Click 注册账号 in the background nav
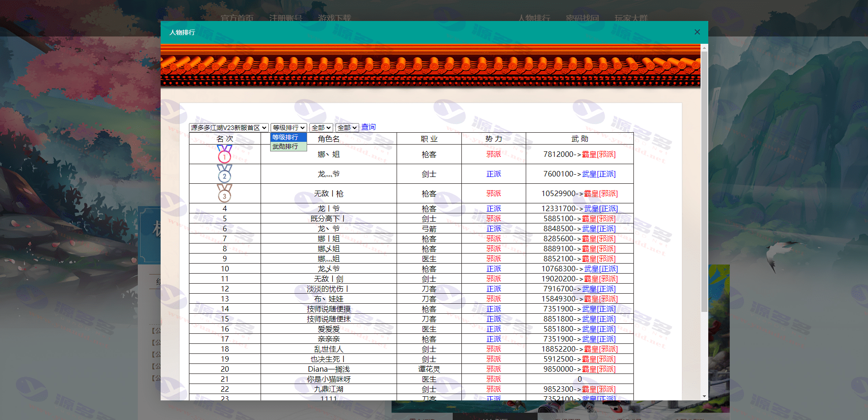868x420 pixels. click(286, 18)
